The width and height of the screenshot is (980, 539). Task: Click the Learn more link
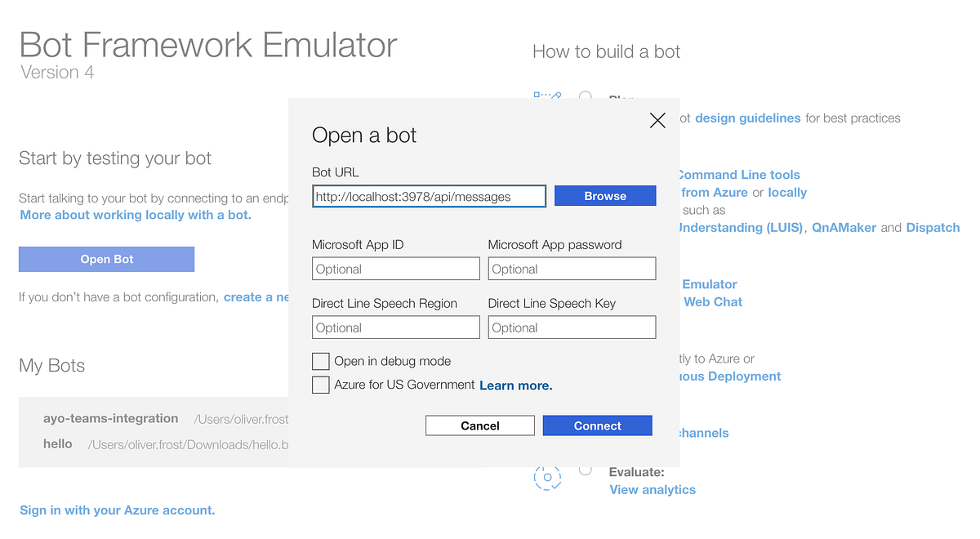point(515,385)
